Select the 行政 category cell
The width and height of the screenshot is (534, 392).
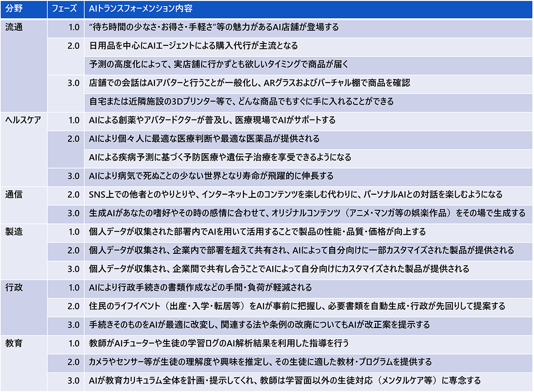[x=13, y=287]
